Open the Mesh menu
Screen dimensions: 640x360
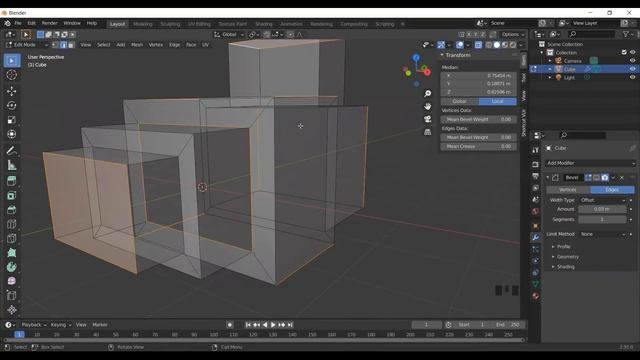(137, 45)
